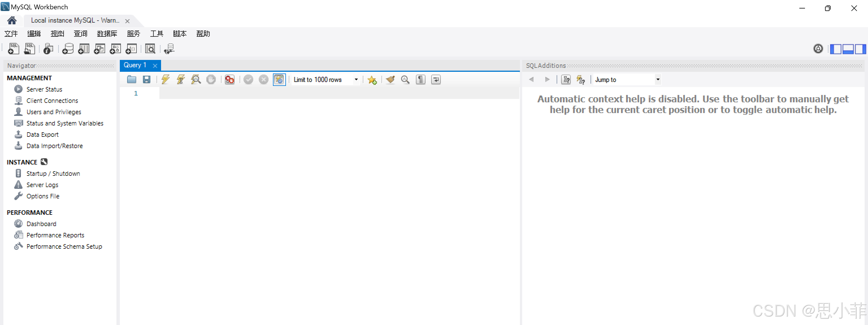868x325 pixels.
Task: Execute statement under cursor icon
Action: (x=181, y=80)
